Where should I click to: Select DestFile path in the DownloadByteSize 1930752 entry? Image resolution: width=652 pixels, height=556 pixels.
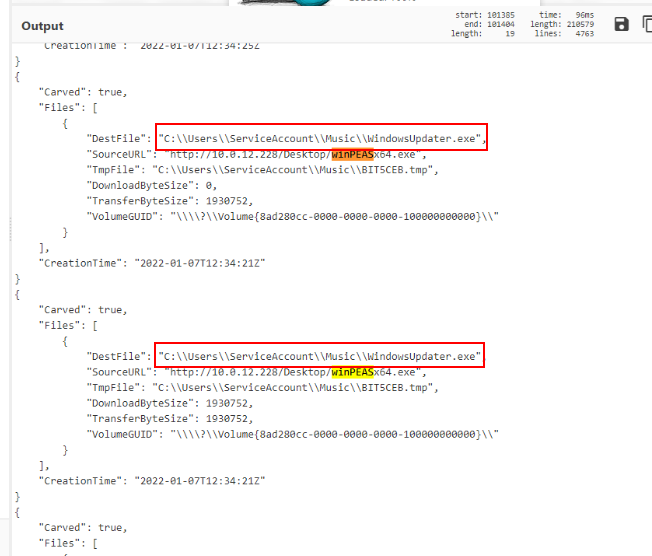click(320, 356)
